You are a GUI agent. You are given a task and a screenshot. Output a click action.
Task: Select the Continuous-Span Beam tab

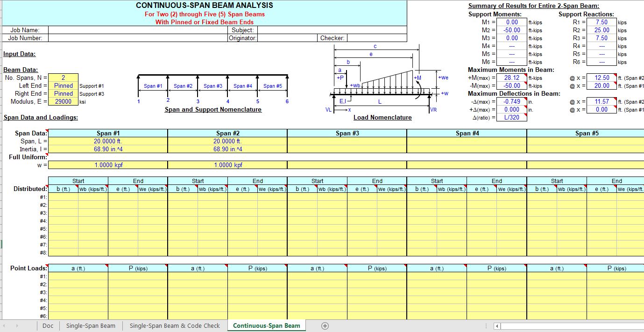pos(266,326)
